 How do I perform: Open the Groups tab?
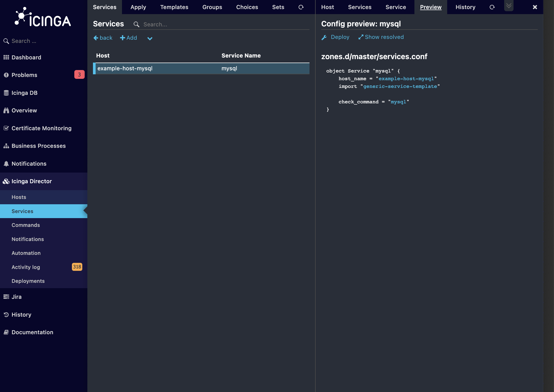point(212,7)
